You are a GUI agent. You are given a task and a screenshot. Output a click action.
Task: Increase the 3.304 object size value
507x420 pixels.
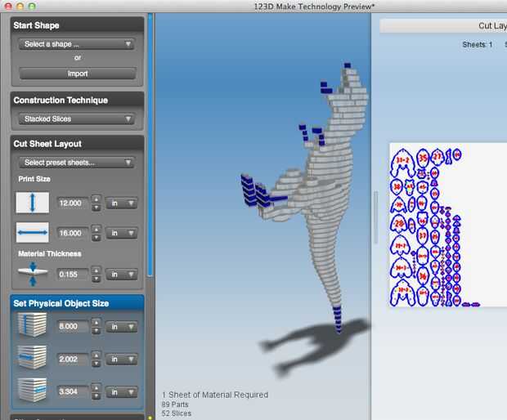96,387
